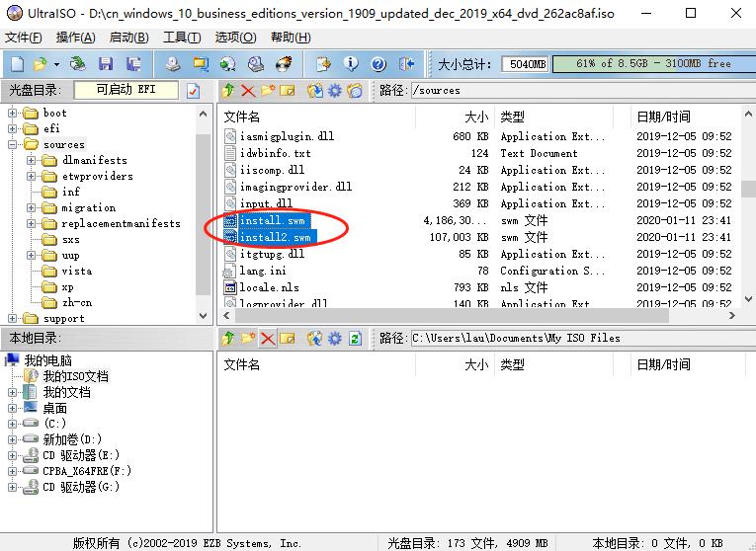Open the 工具(T) menu
Image resolution: width=756 pixels, height=551 pixels.
coord(182,38)
